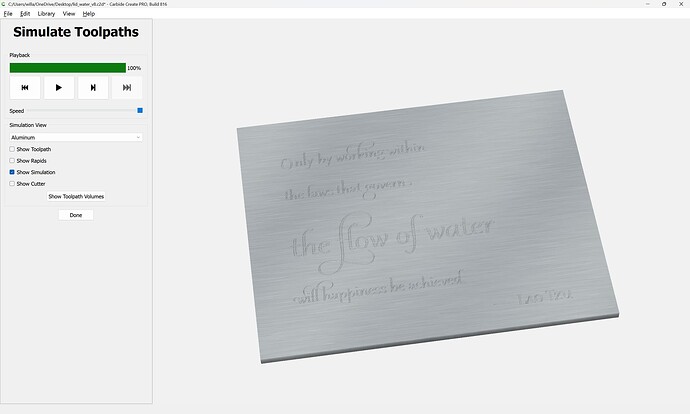Skip simulation to the end

(127, 88)
